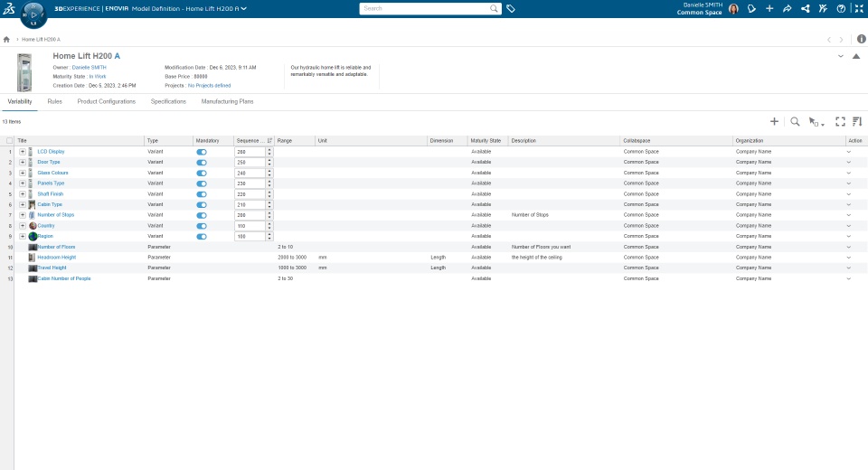This screenshot has height=470, width=868.
Task: Open Cabin Number of People parameter
Action: tap(63, 279)
